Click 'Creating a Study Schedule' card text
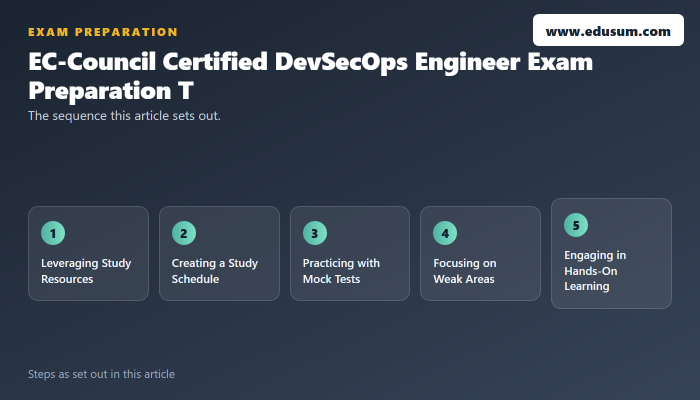700x400 pixels. [x=215, y=271]
